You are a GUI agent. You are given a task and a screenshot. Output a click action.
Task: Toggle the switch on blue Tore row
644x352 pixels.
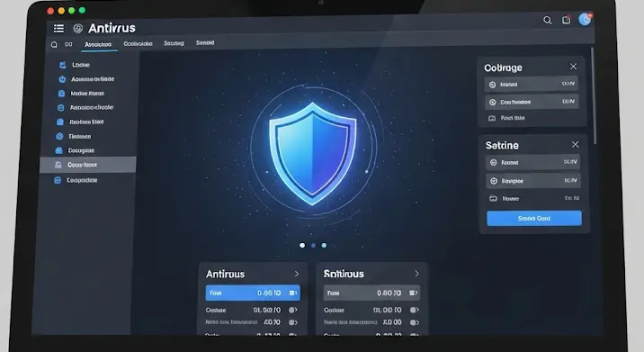click(x=293, y=293)
